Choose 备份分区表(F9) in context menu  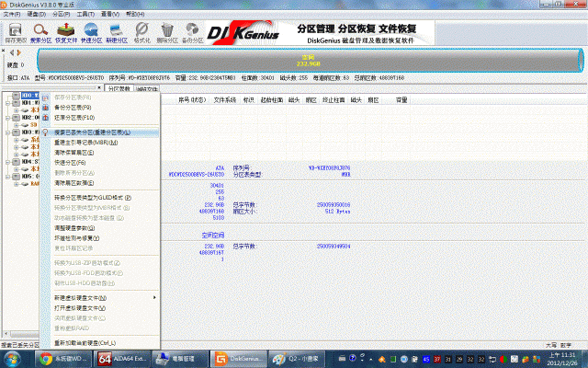(100, 108)
